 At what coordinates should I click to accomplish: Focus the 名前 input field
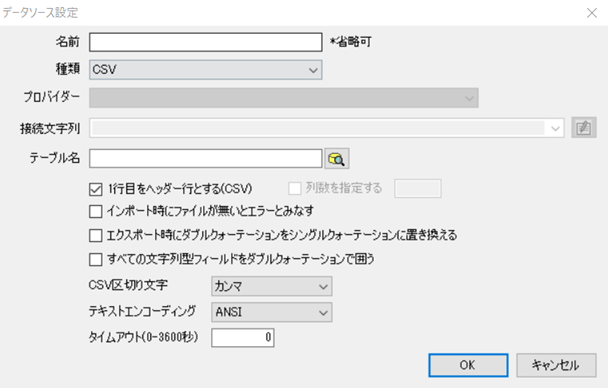pyautogui.click(x=206, y=42)
